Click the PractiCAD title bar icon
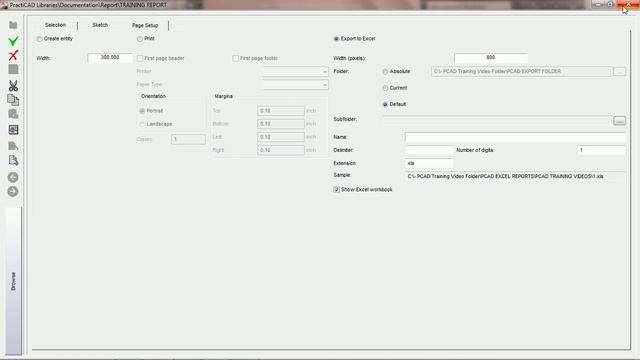 click(x=4, y=5)
